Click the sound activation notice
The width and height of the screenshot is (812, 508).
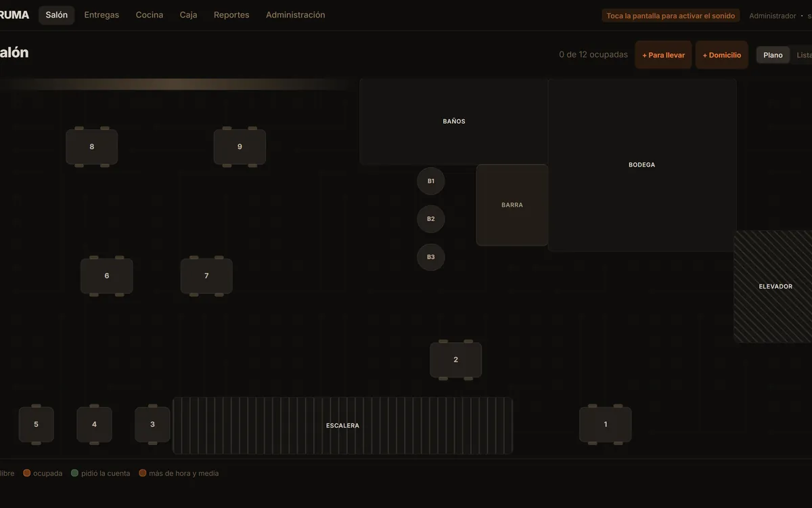[x=671, y=16]
